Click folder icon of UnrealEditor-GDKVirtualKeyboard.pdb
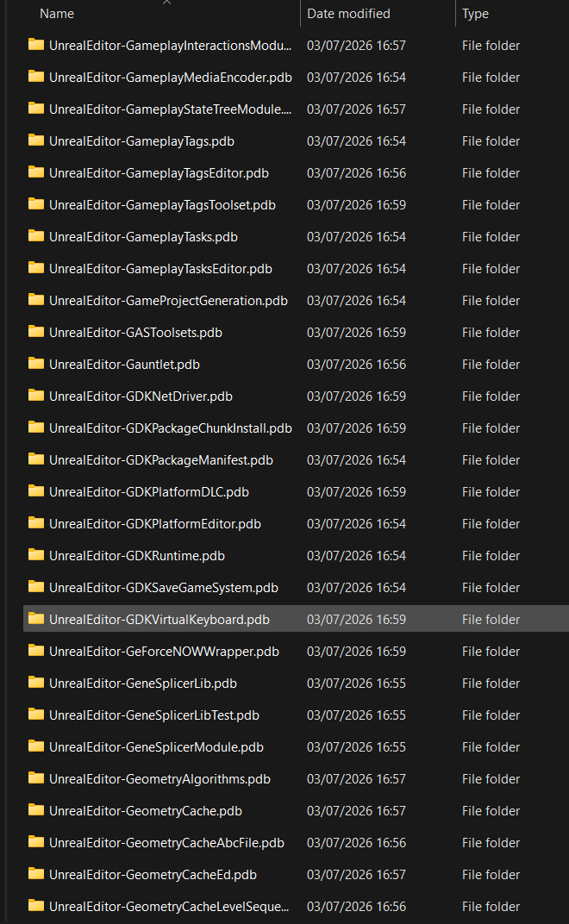Image resolution: width=569 pixels, height=924 pixels. pos(36,617)
